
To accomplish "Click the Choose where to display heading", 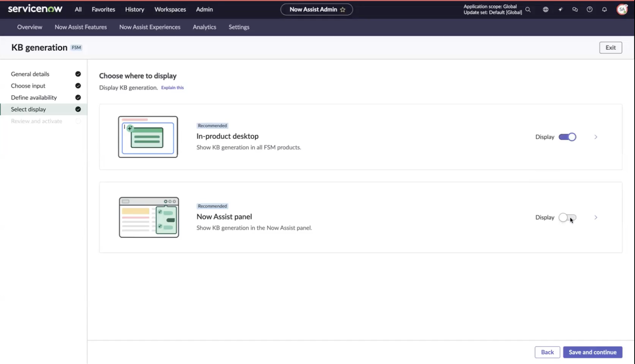I will (x=138, y=76).
